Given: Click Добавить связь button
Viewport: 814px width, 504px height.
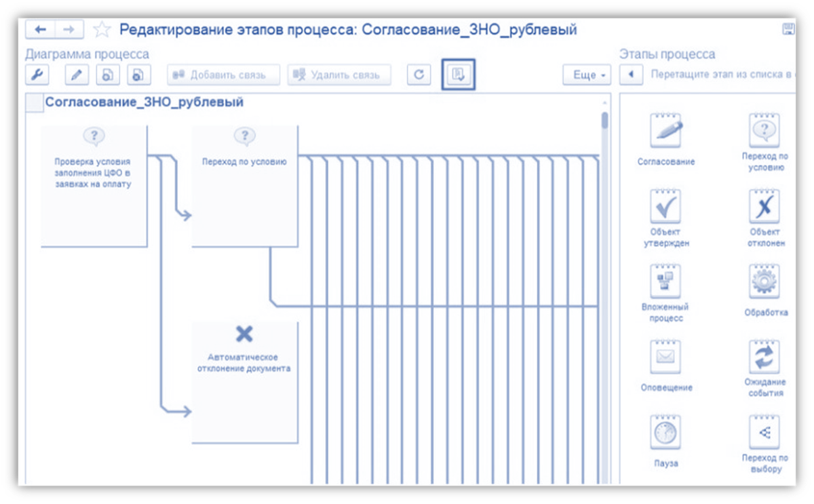Looking at the screenshot, I should [x=223, y=75].
